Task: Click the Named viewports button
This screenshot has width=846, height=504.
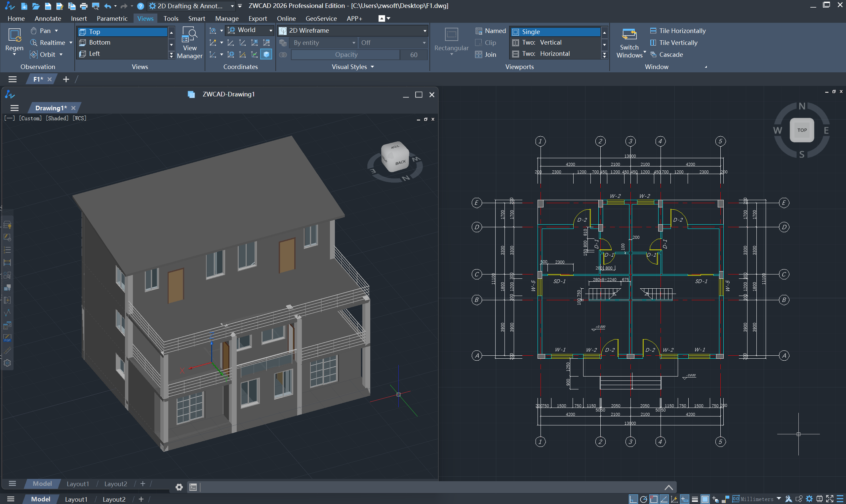Action: click(491, 31)
